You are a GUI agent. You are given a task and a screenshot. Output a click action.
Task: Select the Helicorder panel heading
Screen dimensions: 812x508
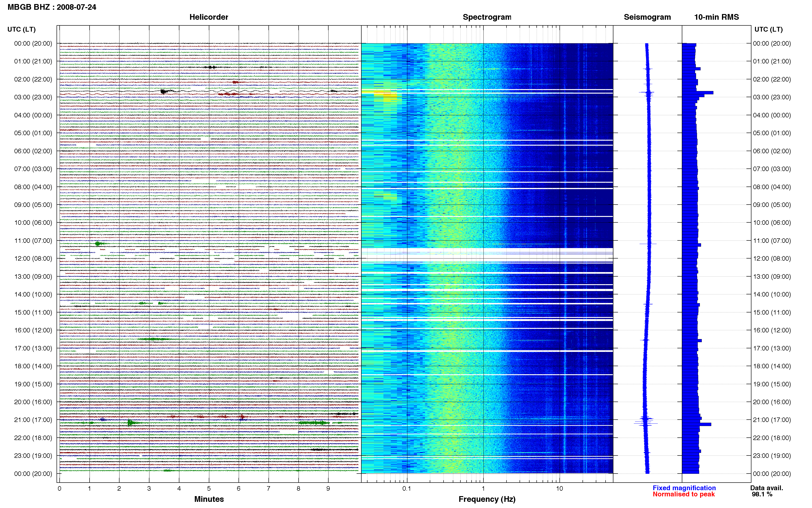(209, 17)
